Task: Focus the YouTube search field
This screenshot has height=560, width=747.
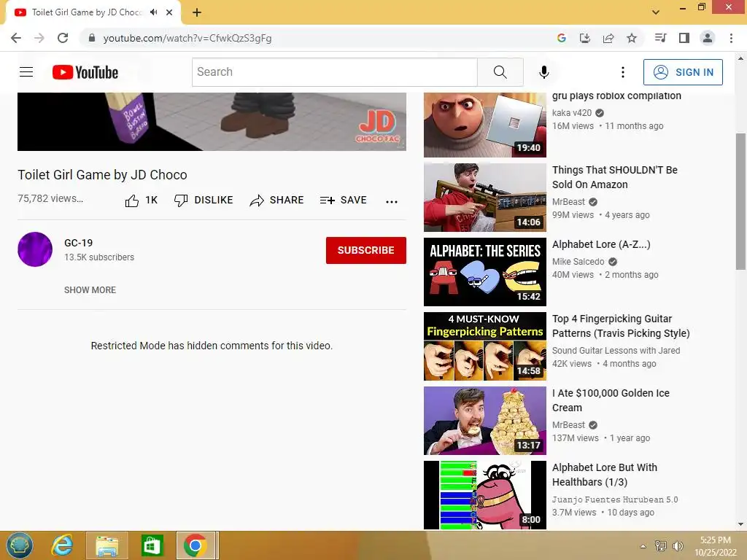Action: point(334,72)
